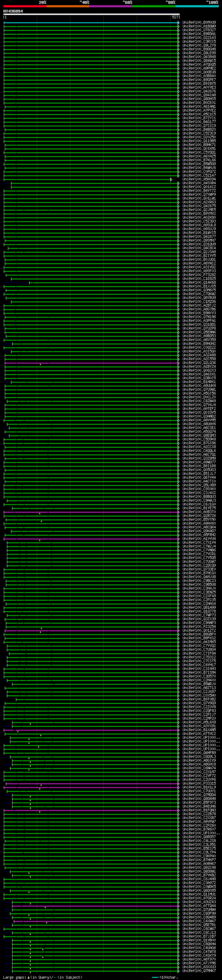The image size is (222, 980).
Task: Click the green ~80% identity legend color
Action: (154, 7)
